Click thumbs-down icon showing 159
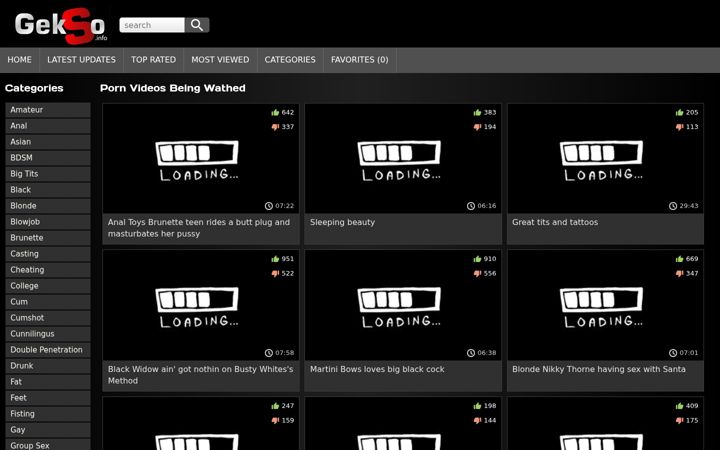 tap(275, 421)
